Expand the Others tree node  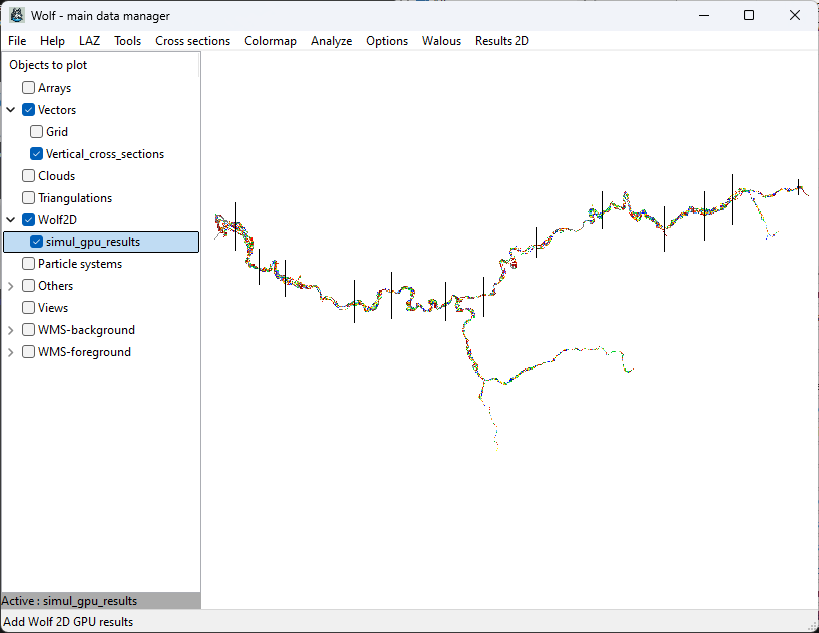[x=11, y=286]
